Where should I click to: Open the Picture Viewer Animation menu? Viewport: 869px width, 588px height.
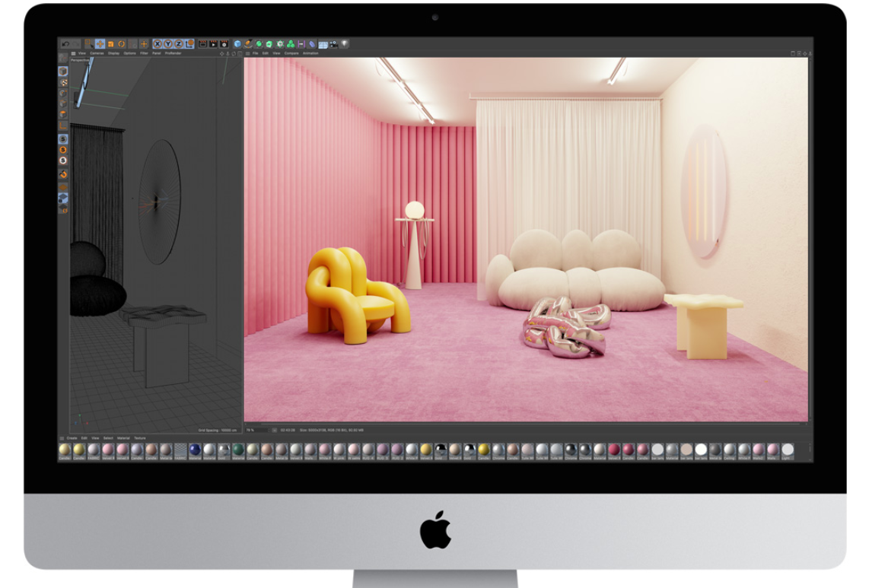pyautogui.click(x=310, y=53)
